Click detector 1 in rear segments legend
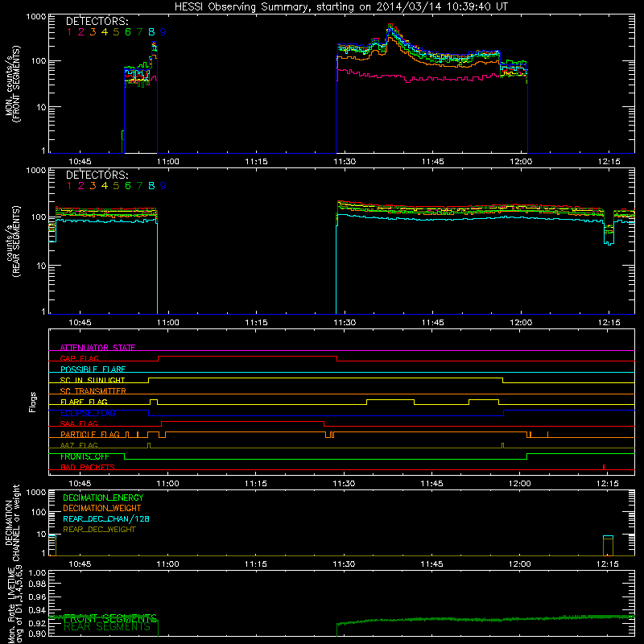Image resolution: width=644 pixels, height=644 pixels. click(69, 186)
